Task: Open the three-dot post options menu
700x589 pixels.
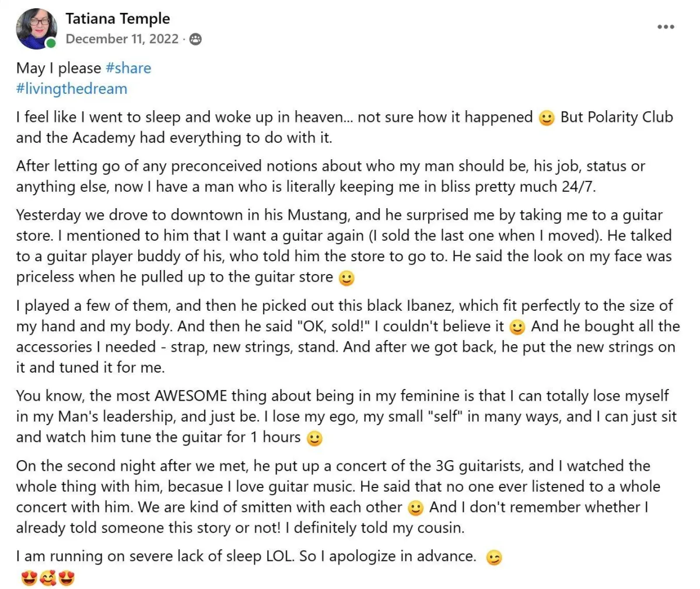Action: coord(666,27)
